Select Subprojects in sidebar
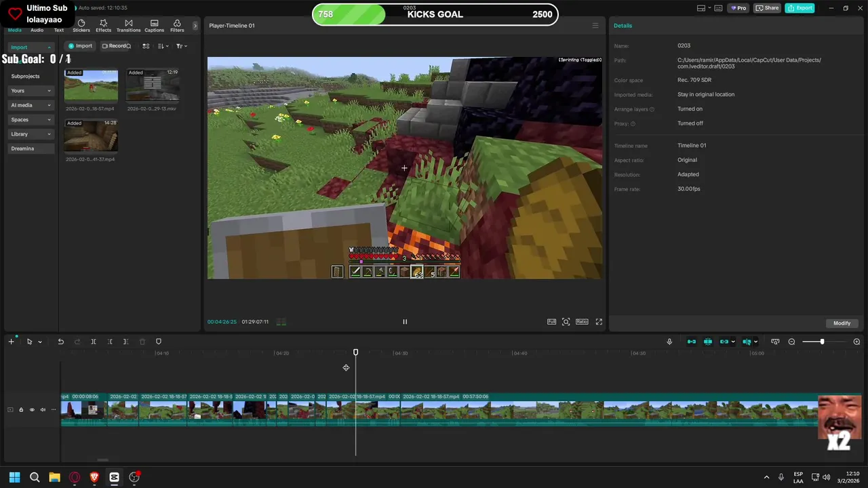The image size is (868, 488). (26, 76)
